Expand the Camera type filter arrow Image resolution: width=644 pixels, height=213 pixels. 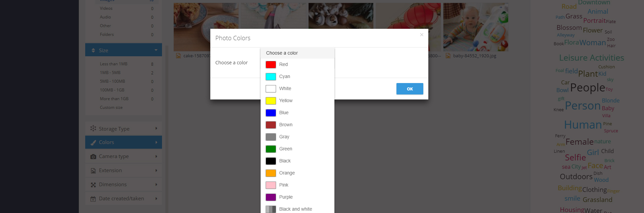tap(156, 156)
